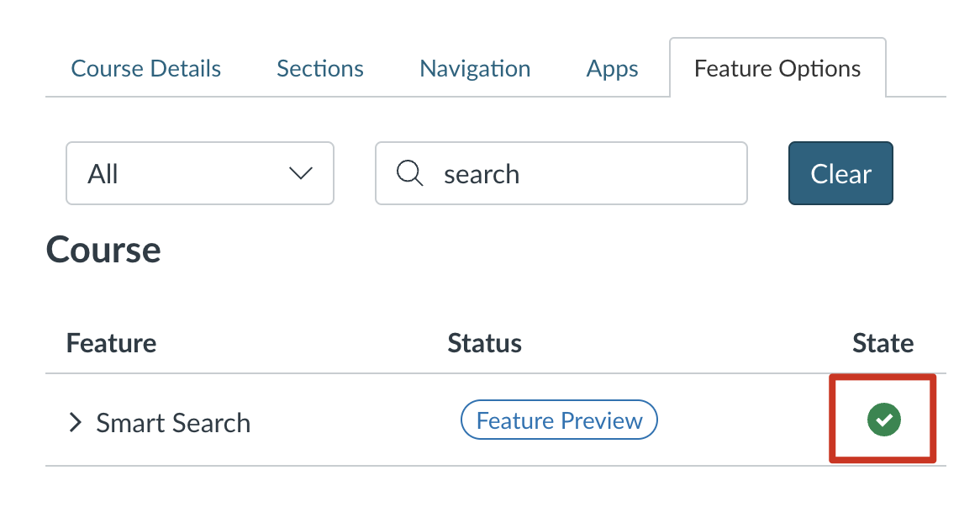Image resolution: width=980 pixels, height=523 pixels.
Task: Click the Feature Options tab
Action: pos(777,68)
